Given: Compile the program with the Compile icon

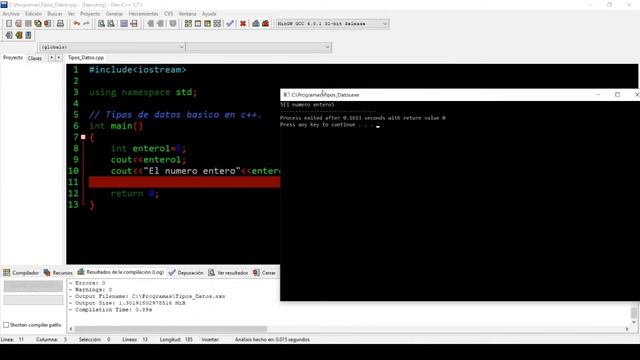Looking at the screenshot, I should tap(188, 24).
